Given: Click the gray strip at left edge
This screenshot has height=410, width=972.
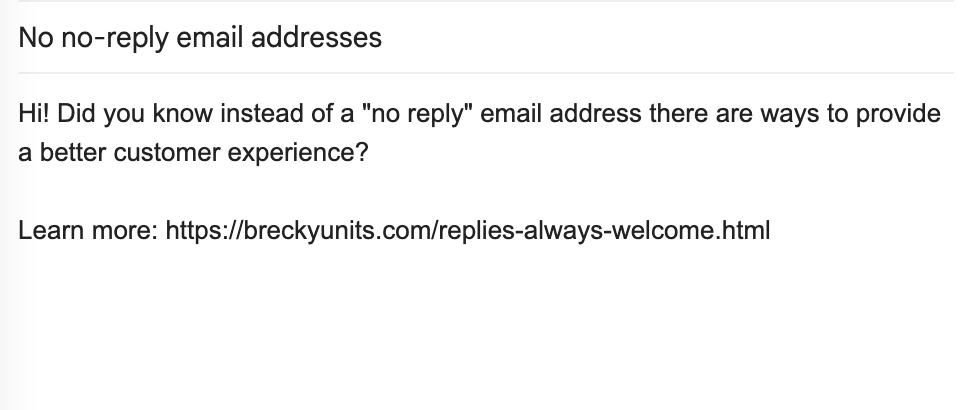Looking at the screenshot, I should click(x=7, y=250).
